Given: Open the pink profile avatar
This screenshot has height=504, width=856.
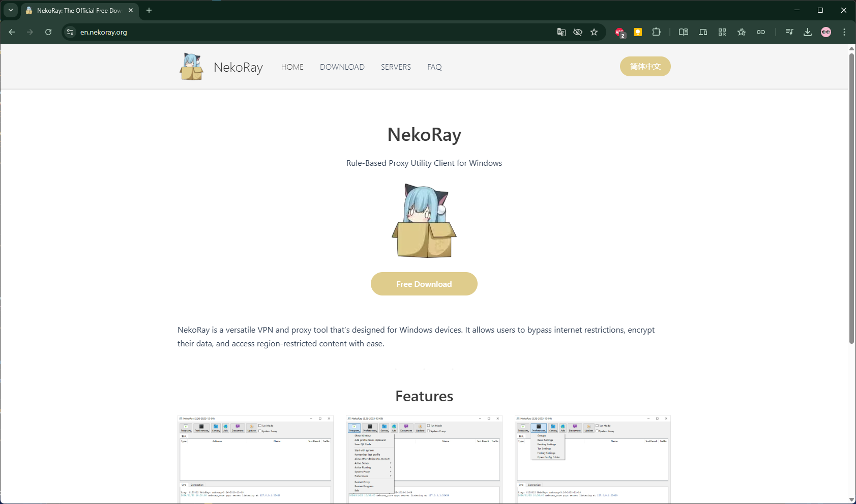Looking at the screenshot, I should (x=826, y=32).
